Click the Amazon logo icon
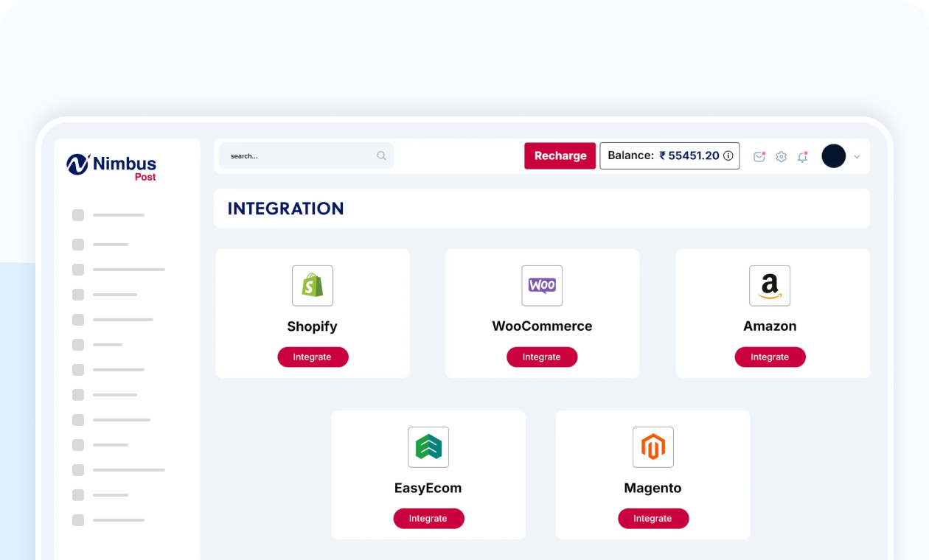929x560 pixels. (x=770, y=286)
